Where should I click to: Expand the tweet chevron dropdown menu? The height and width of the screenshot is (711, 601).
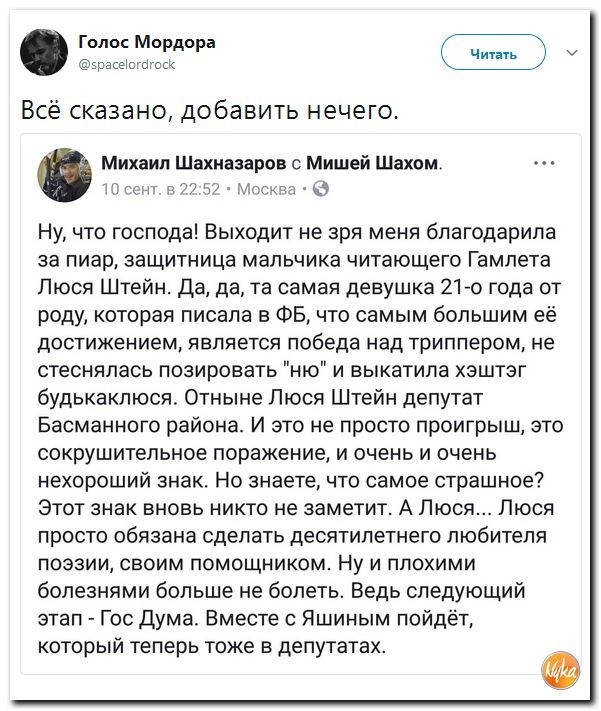[571, 52]
